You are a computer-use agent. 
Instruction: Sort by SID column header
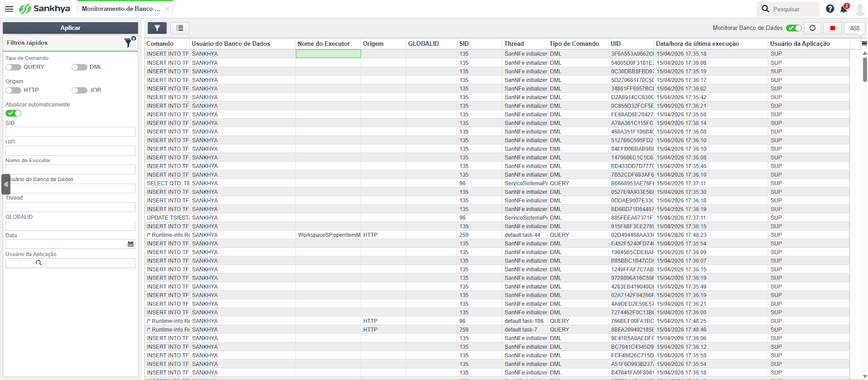click(x=480, y=44)
